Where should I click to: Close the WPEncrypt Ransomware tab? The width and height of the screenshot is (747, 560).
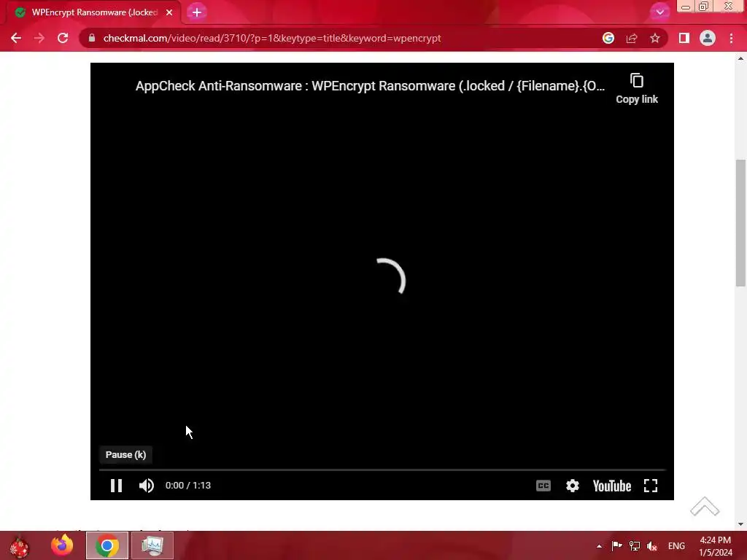pos(169,12)
